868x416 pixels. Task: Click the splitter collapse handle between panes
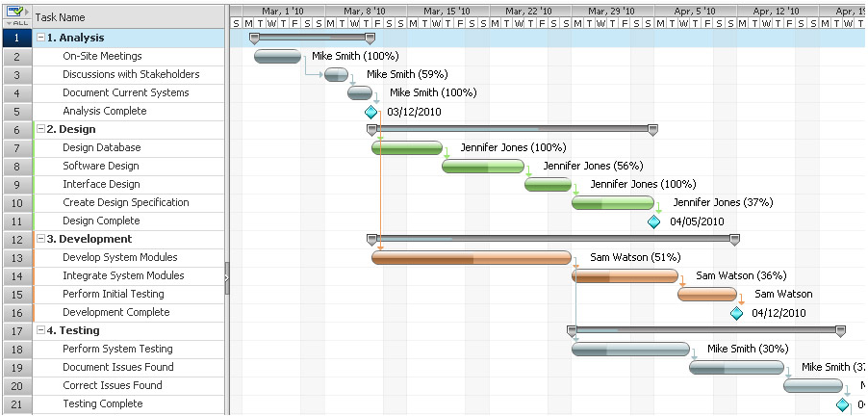click(x=227, y=278)
